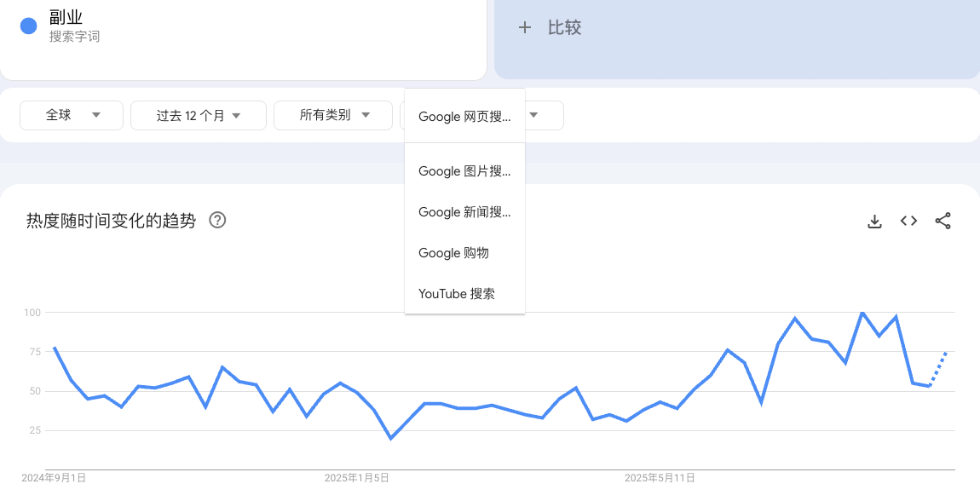This screenshot has width=980, height=501.
Task: Open the embed code icon
Action: (x=908, y=222)
